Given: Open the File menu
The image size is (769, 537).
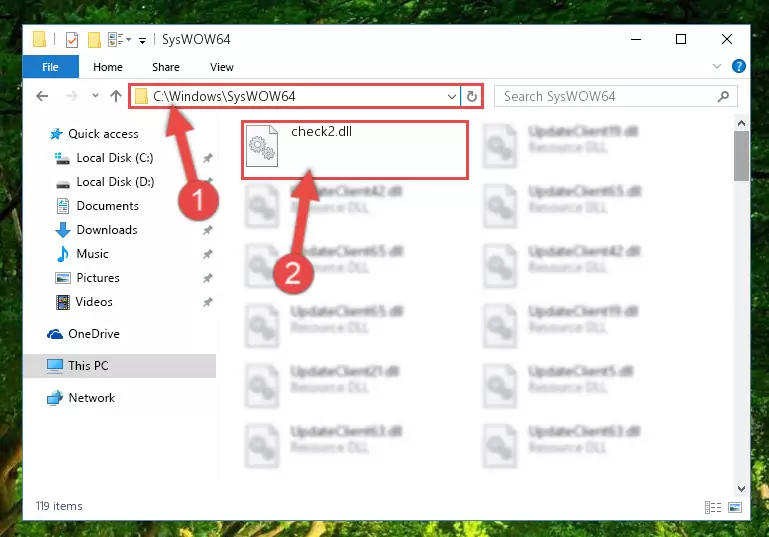Looking at the screenshot, I should click(51, 67).
